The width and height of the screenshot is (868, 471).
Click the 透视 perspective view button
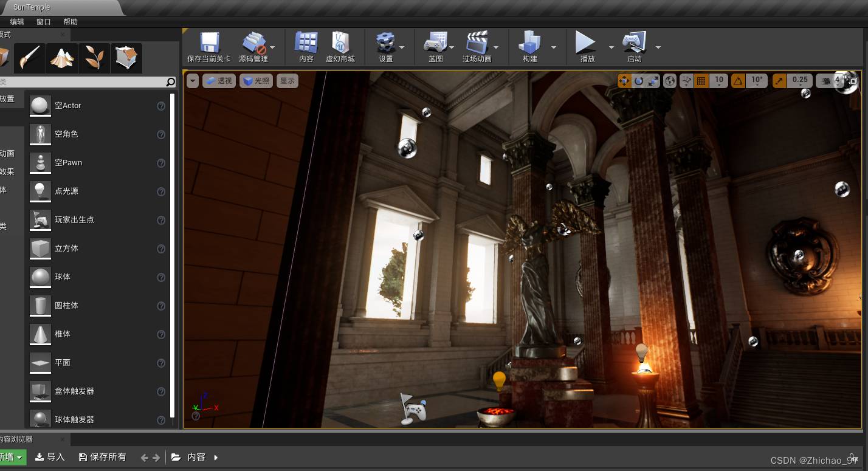click(219, 81)
